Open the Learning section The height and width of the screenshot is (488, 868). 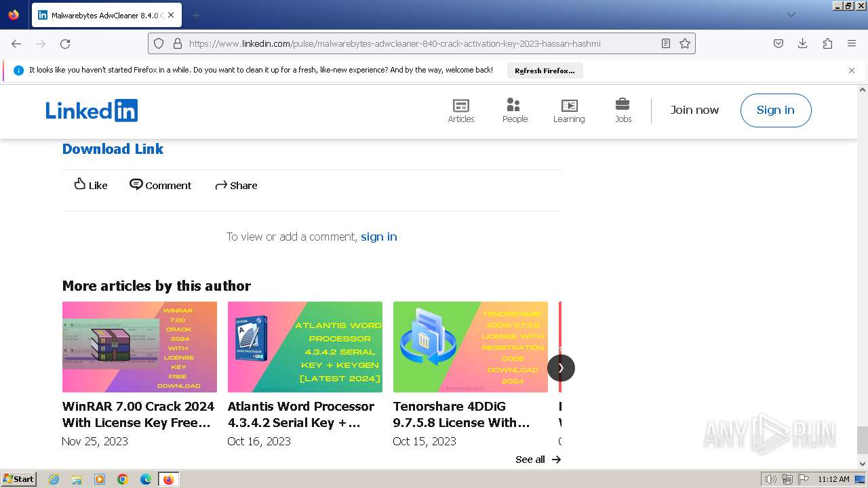pos(569,110)
